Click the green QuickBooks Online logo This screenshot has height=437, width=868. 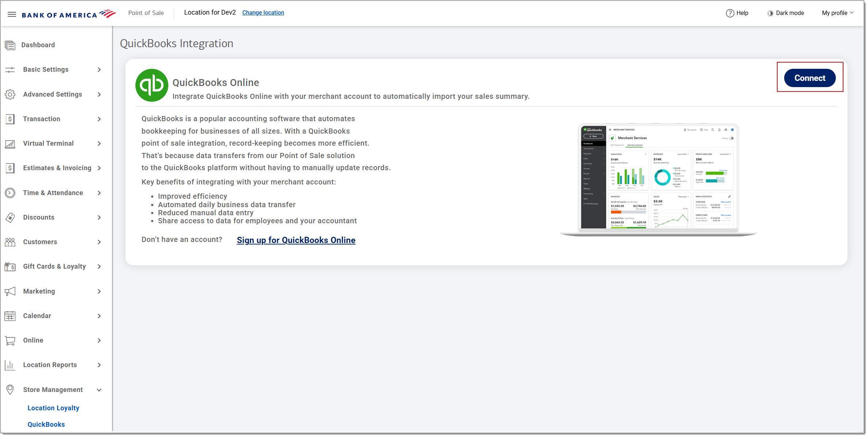[x=151, y=85]
